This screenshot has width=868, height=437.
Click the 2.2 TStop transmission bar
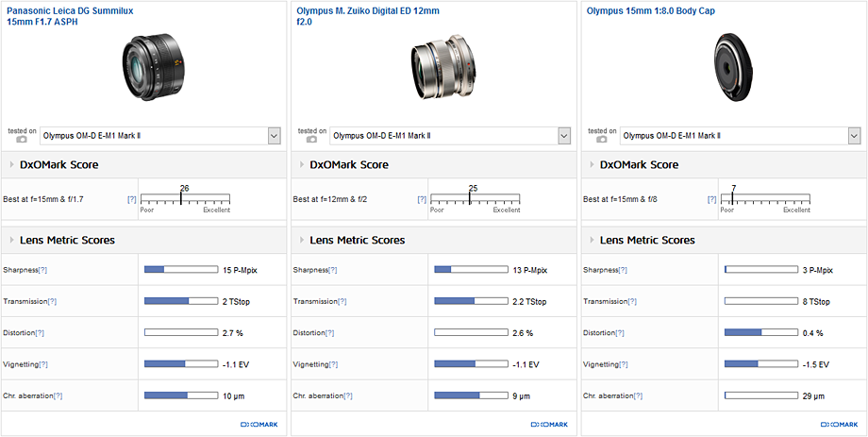471,301
